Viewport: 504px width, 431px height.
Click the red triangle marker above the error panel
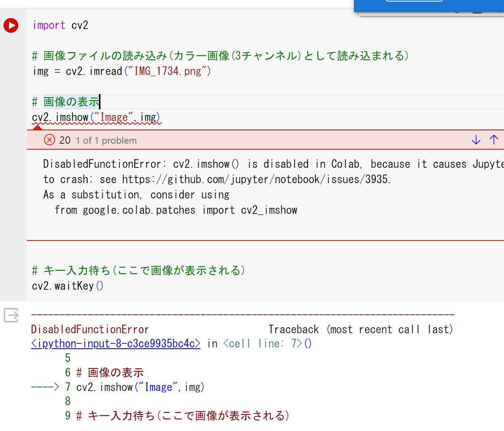[38, 128]
